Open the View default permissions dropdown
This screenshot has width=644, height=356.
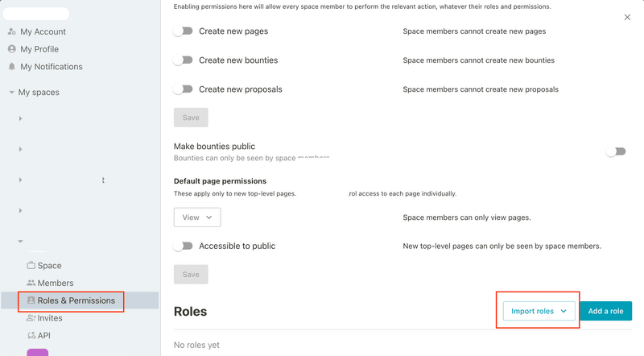[197, 217]
